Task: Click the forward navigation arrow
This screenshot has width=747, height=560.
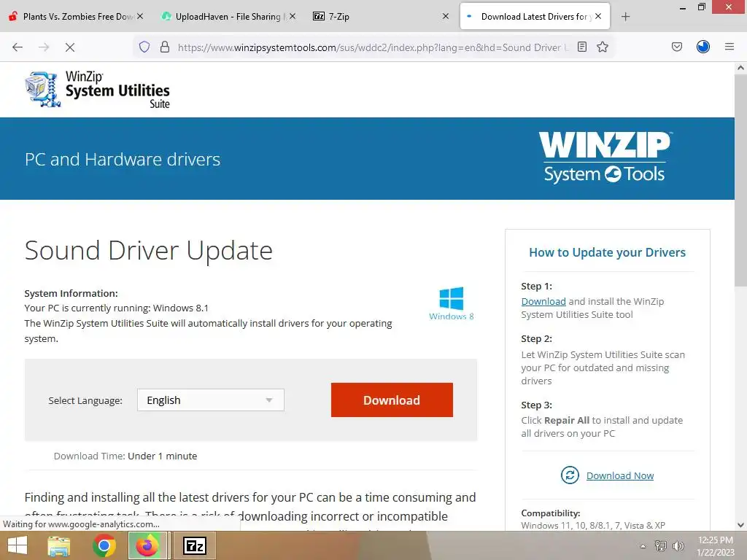Action: 44,47
